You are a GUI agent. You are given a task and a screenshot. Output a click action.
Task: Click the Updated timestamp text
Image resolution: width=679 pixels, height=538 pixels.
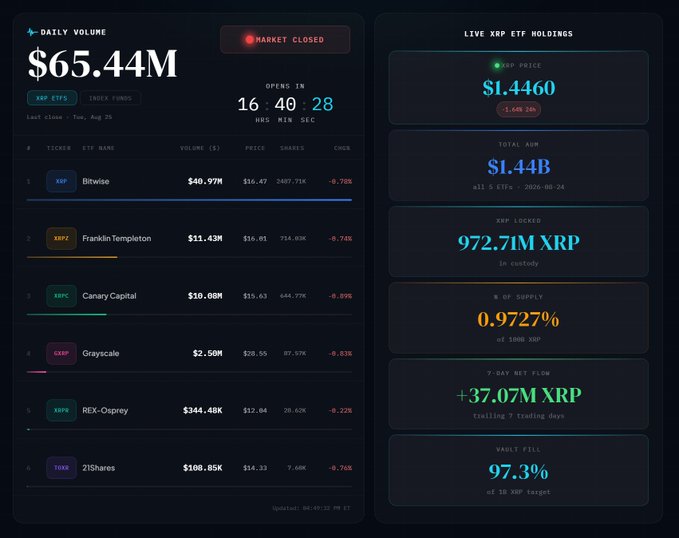[x=311, y=508]
